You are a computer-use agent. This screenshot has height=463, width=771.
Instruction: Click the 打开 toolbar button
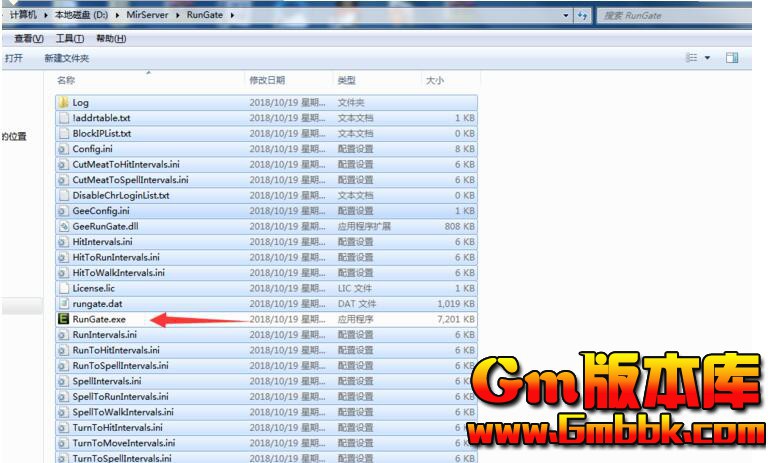(14, 59)
